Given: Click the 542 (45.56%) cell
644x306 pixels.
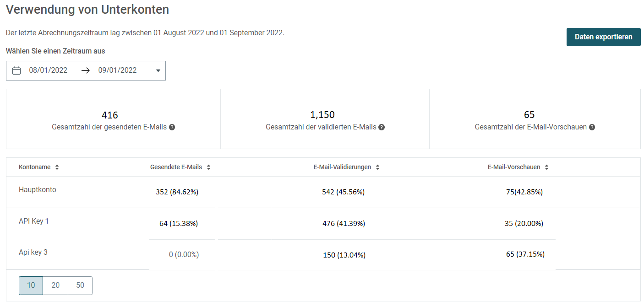Looking at the screenshot, I should coord(344,192).
